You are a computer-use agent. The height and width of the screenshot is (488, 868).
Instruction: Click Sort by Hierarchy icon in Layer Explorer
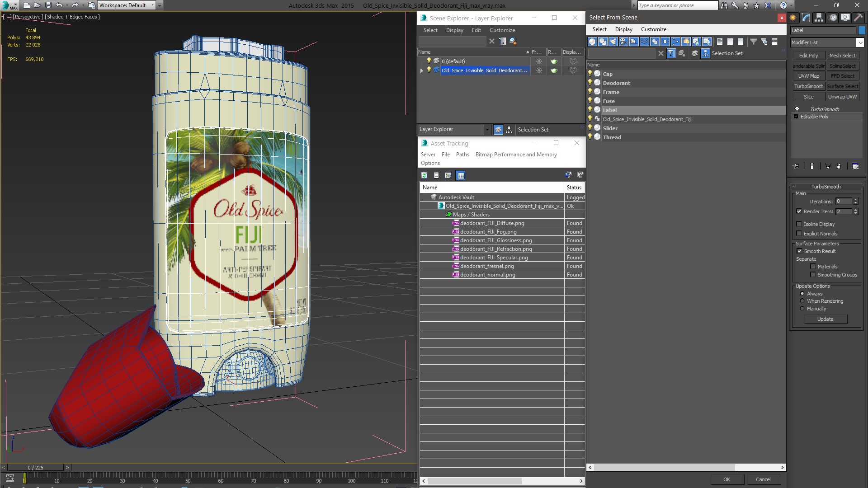(509, 130)
